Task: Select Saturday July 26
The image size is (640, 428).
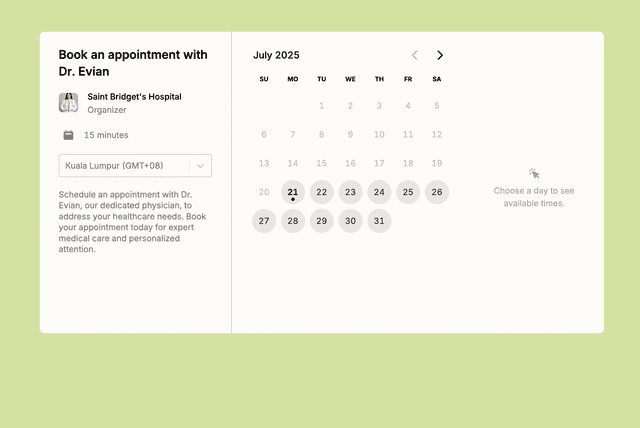Action: tap(437, 192)
